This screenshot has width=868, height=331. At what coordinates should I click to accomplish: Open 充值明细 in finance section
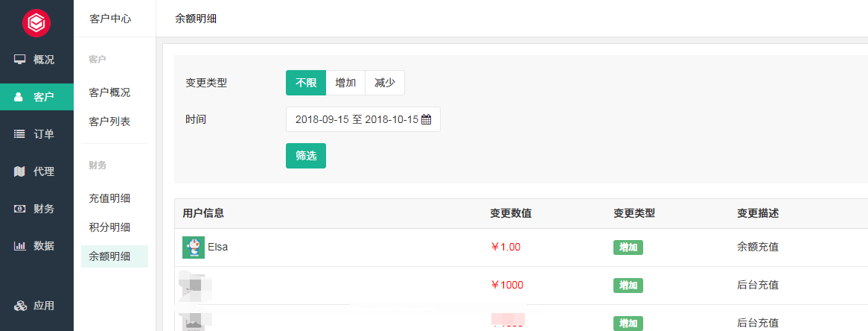pyautogui.click(x=109, y=198)
